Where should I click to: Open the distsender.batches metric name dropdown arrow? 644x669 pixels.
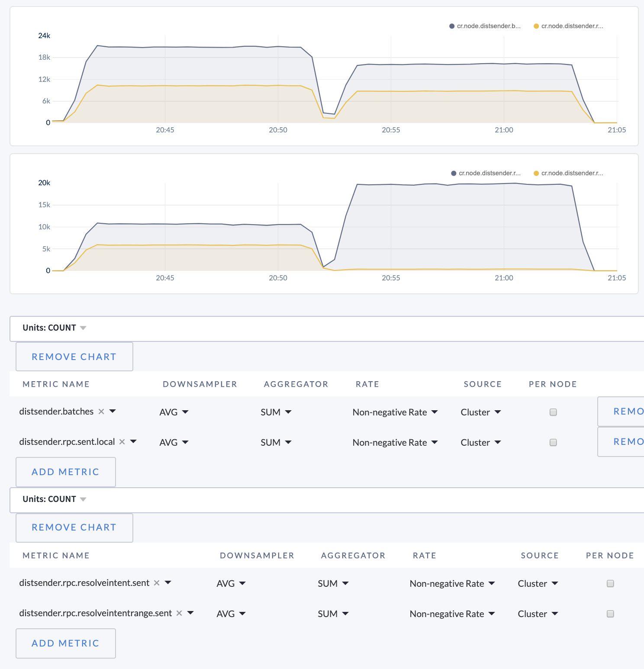tap(113, 411)
